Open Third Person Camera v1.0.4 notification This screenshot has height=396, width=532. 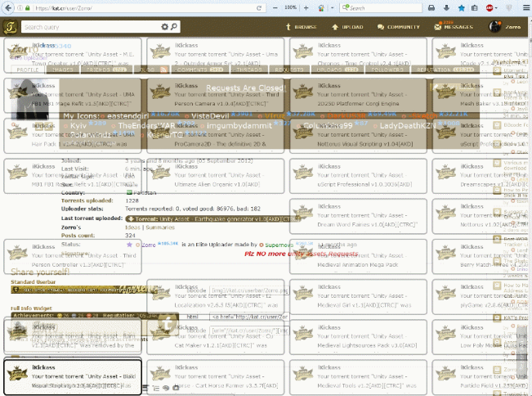click(x=216, y=96)
